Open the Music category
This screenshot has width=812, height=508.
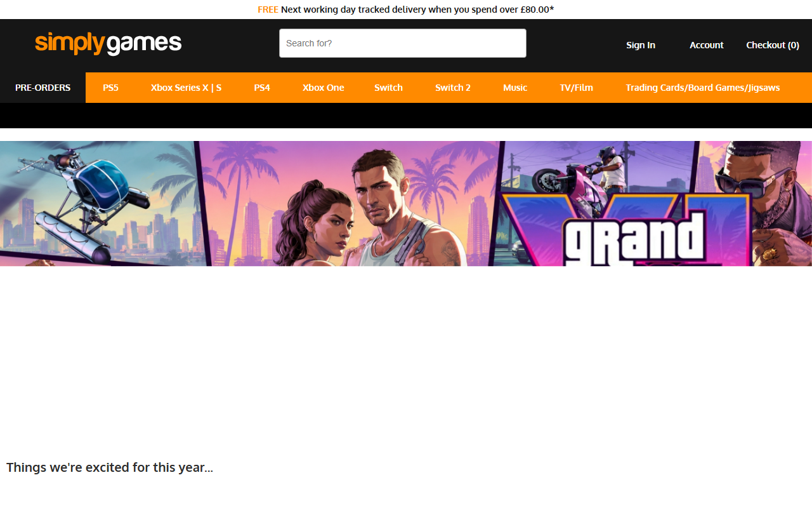(x=515, y=88)
